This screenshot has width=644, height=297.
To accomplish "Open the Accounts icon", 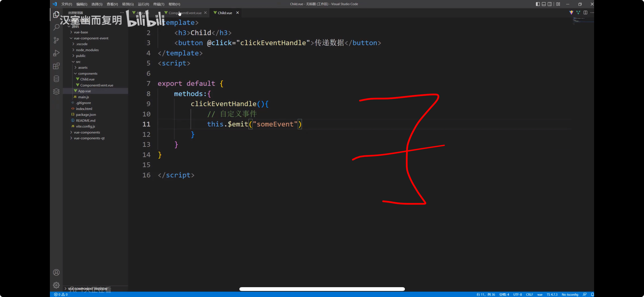I will point(56,272).
